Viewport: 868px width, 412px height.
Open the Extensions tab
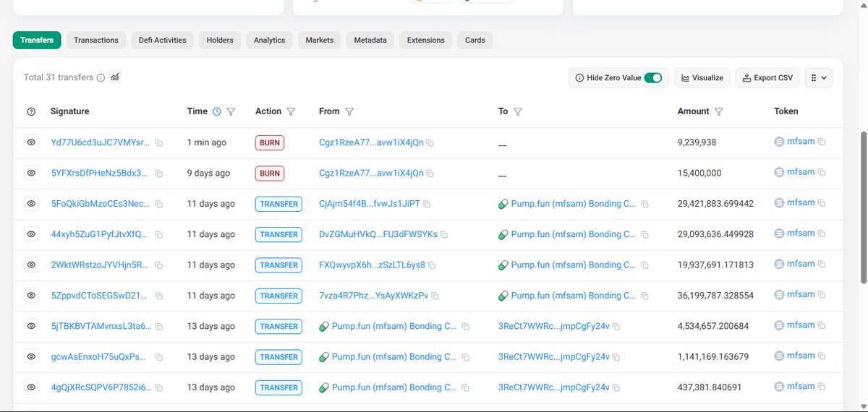(x=426, y=40)
